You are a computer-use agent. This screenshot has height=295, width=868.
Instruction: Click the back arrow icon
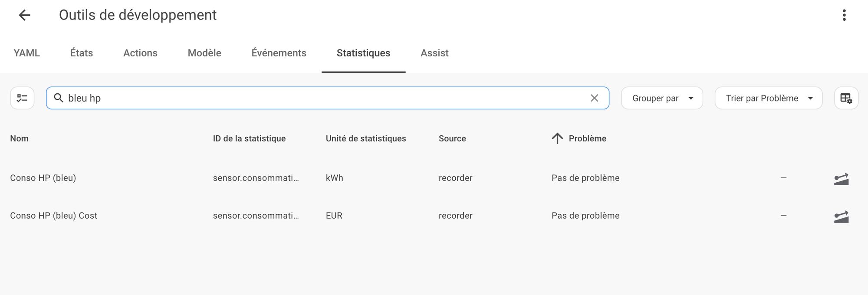tap(24, 15)
